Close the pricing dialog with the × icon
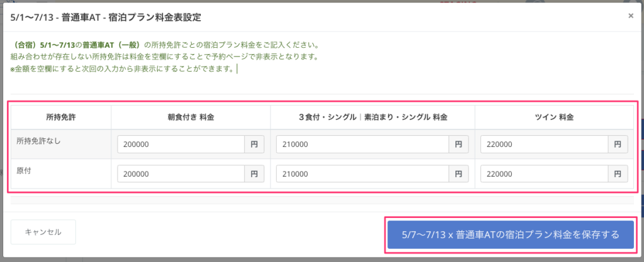Screen dimensions: 644x262 coord(630,16)
